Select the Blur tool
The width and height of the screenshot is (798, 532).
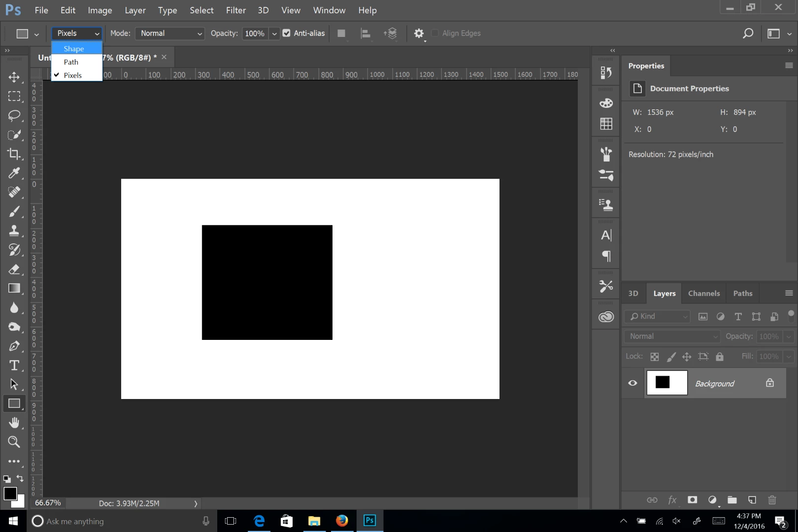(14, 307)
